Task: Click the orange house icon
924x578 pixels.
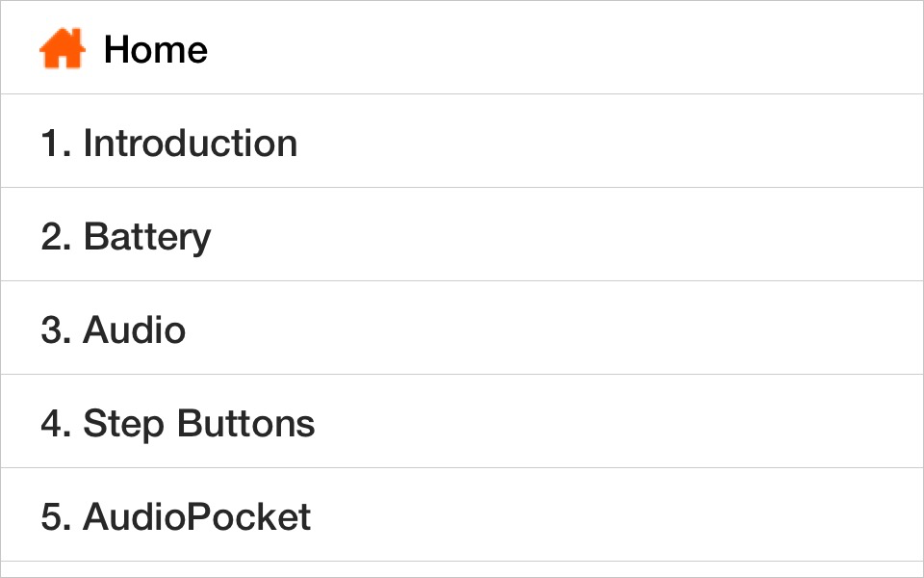Action: (62, 48)
